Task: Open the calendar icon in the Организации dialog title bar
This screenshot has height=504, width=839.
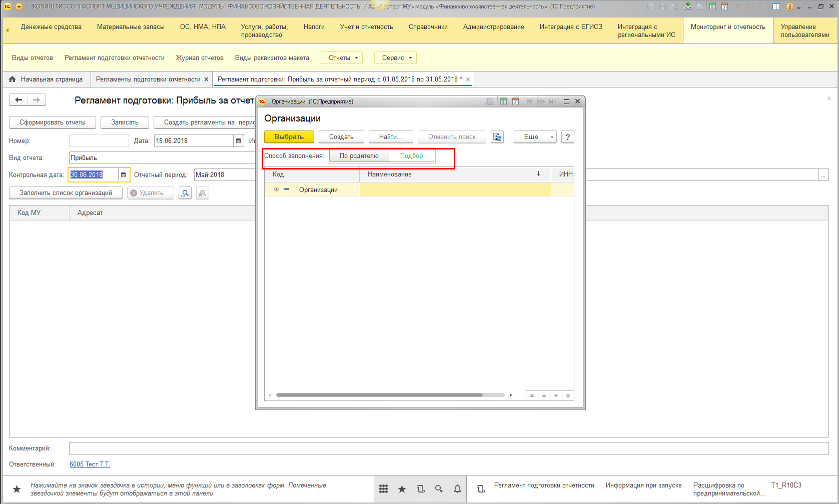Action: 515,101
